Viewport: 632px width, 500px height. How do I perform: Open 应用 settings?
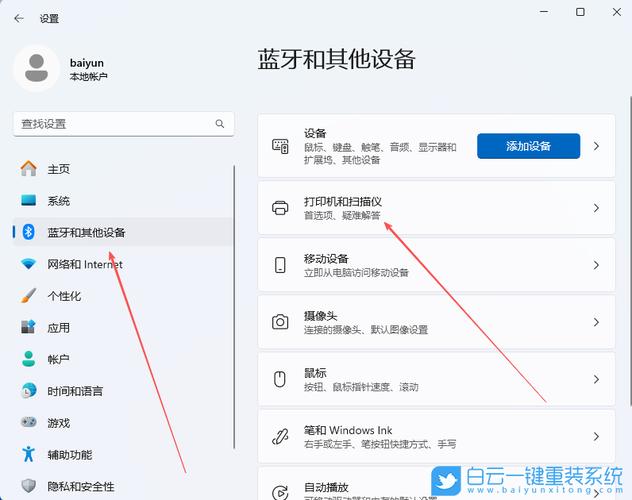(x=123, y=327)
